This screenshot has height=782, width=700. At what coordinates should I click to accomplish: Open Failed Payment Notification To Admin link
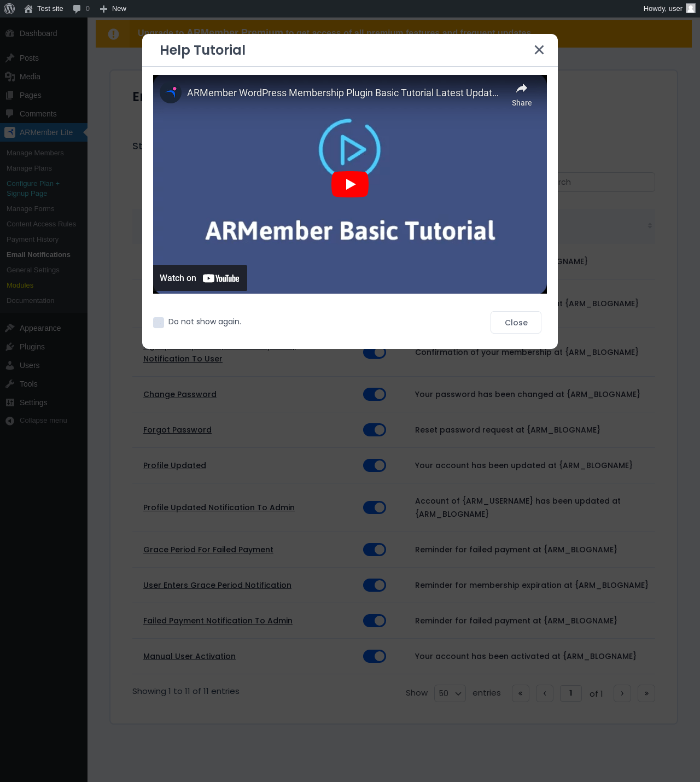(x=218, y=621)
